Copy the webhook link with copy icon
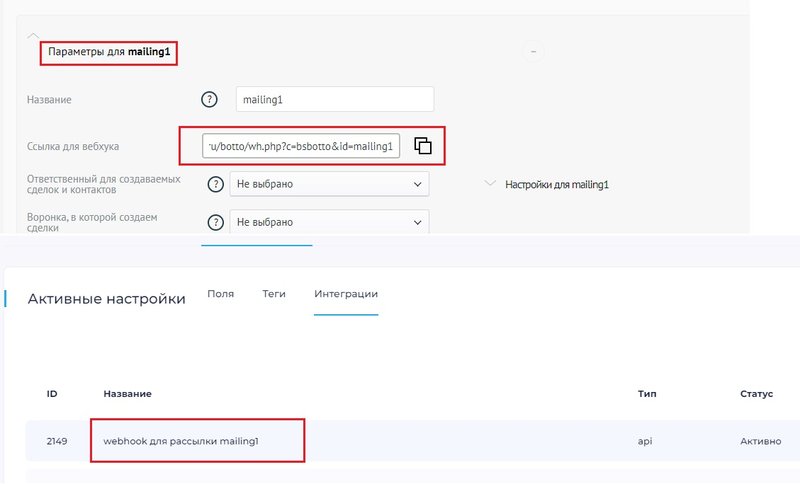 point(423,146)
